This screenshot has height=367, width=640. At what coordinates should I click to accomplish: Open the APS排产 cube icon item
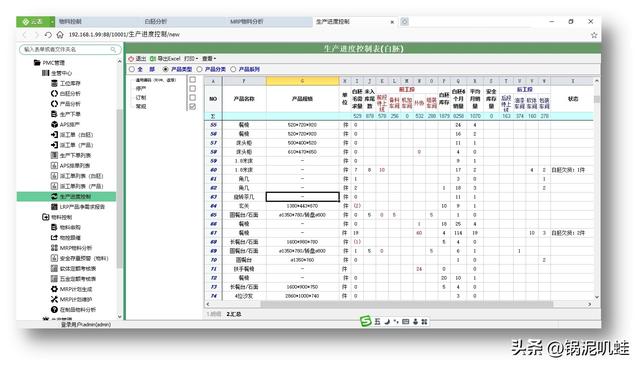tap(54, 125)
